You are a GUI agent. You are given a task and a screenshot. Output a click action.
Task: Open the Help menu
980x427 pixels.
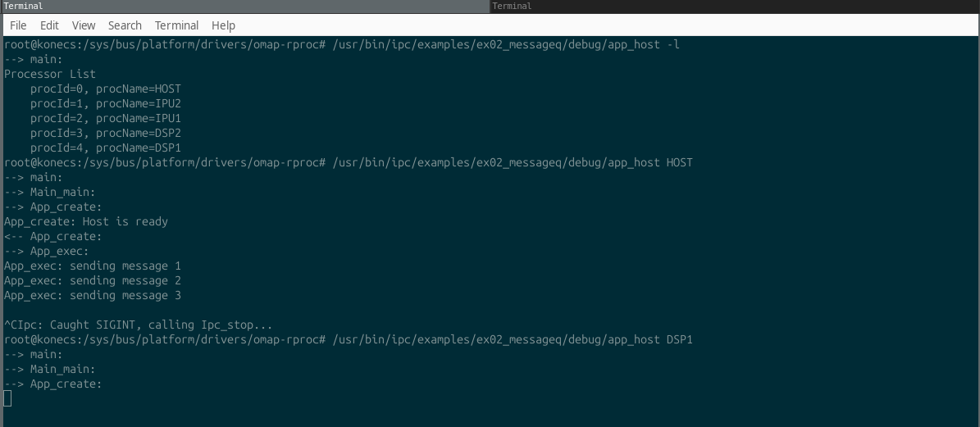pyautogui.click(x=223, y=25)
